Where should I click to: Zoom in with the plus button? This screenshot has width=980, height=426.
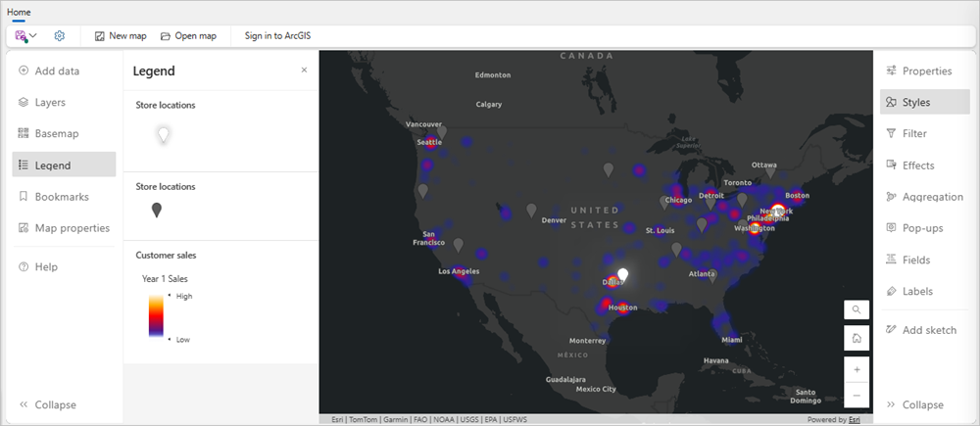(857, 369)
